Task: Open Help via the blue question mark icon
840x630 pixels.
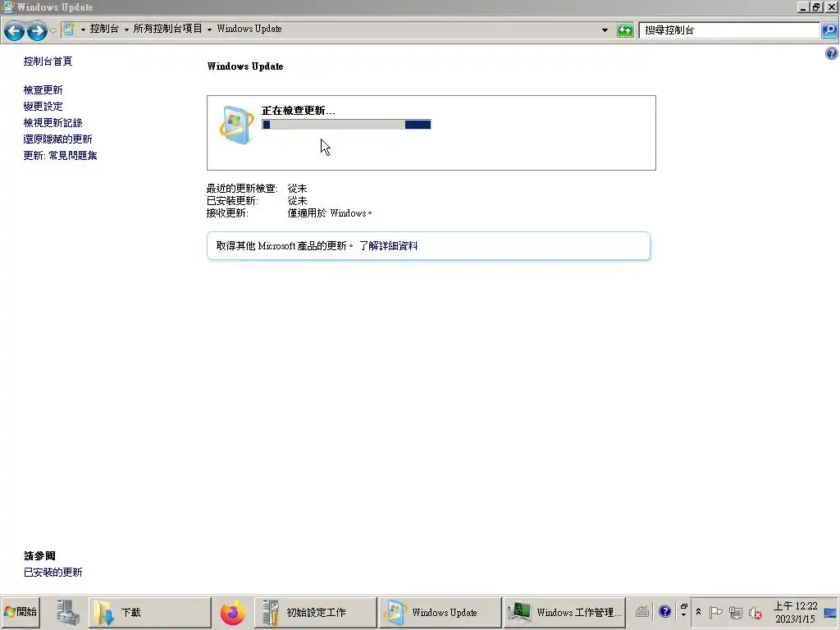Action: pyautogui.click(x=832, y=53)
